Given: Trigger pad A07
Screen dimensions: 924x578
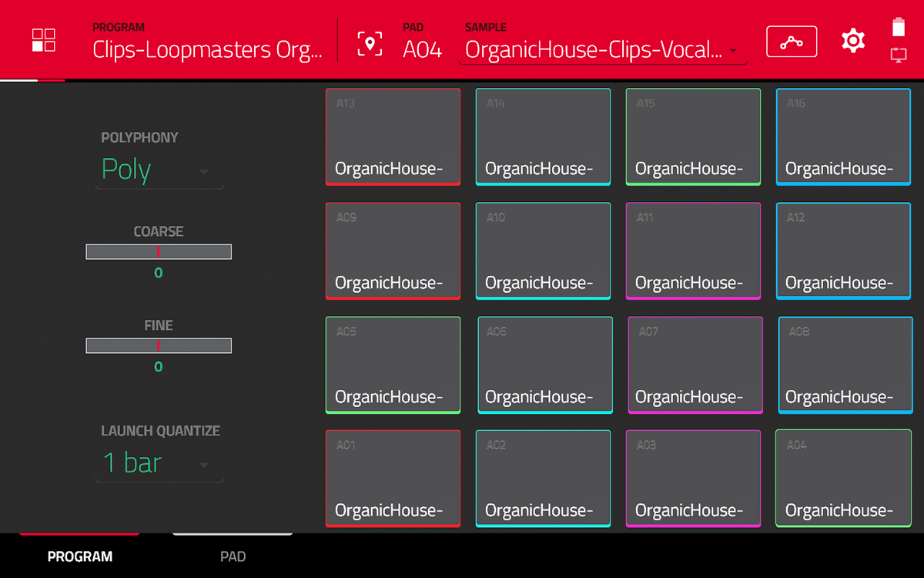Looking at the screenshot, I should [x=695, y=365].
